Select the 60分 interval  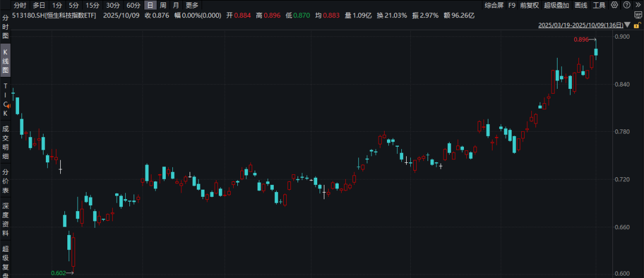coord(133,5)
